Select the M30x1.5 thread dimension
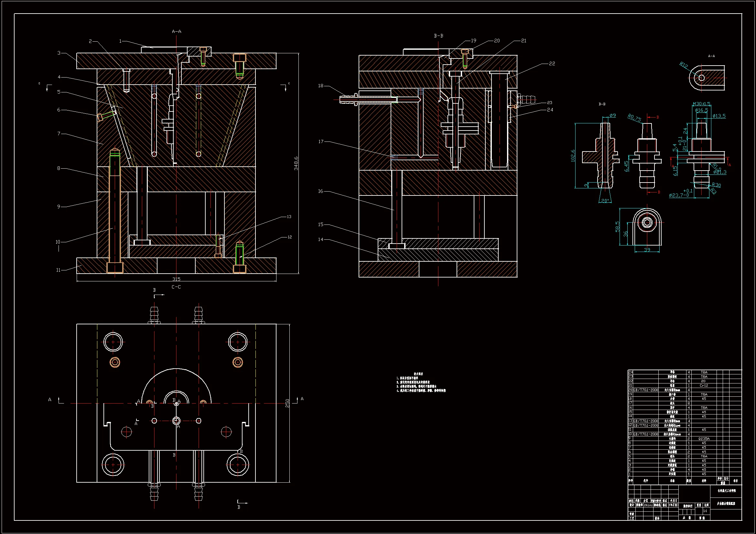 pos(701,104)
